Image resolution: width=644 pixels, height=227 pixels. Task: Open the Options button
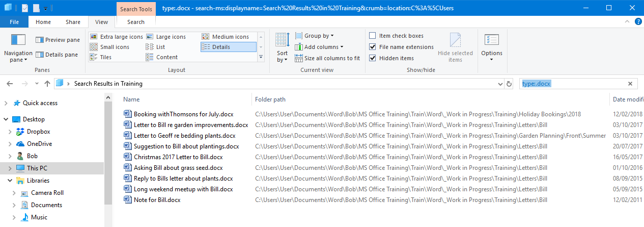(x=491, y=46)
